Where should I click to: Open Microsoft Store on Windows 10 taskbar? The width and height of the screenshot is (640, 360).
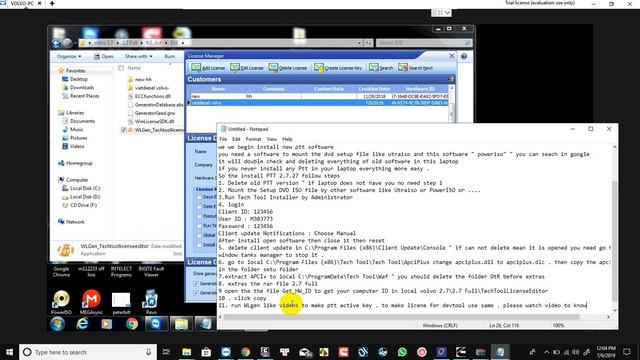[206, 352]
